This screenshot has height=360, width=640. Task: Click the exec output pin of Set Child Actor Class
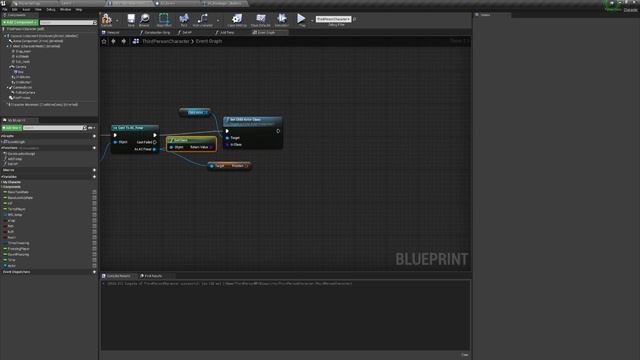[278, 131]
